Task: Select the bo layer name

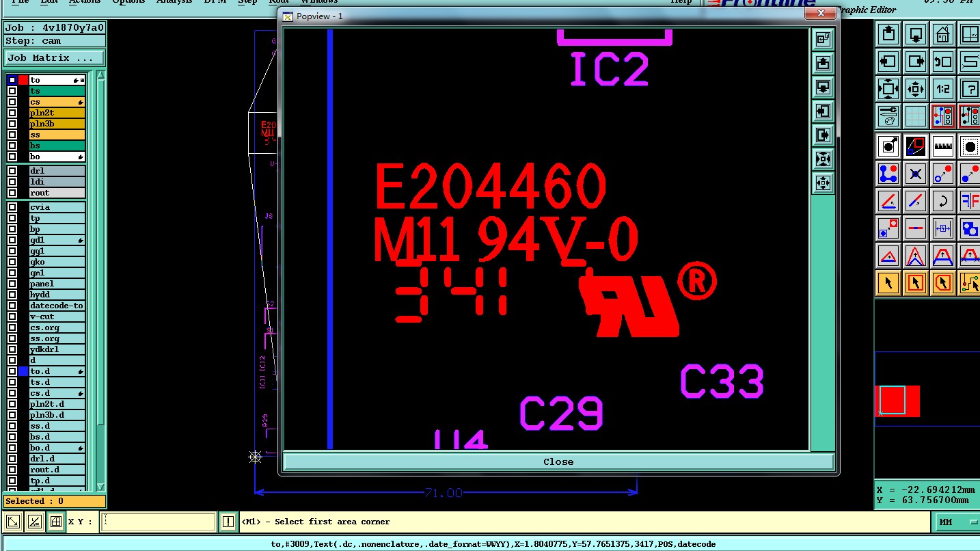Action: (57, 157)
